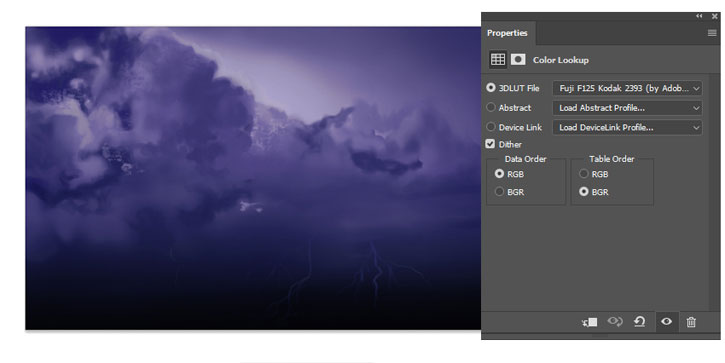This screenshot has height=363, width=725.
Task: Open the Properties panel flyout menu
Action: [712, 33]
